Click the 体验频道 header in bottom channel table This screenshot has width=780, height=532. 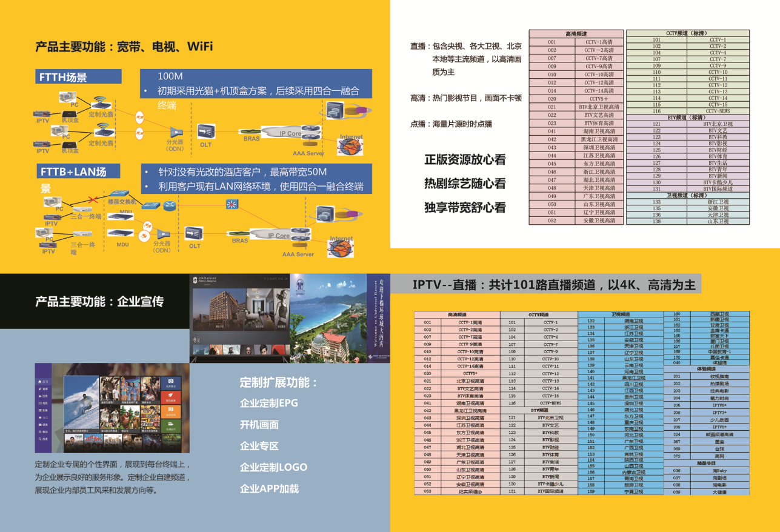pos(707,368)
